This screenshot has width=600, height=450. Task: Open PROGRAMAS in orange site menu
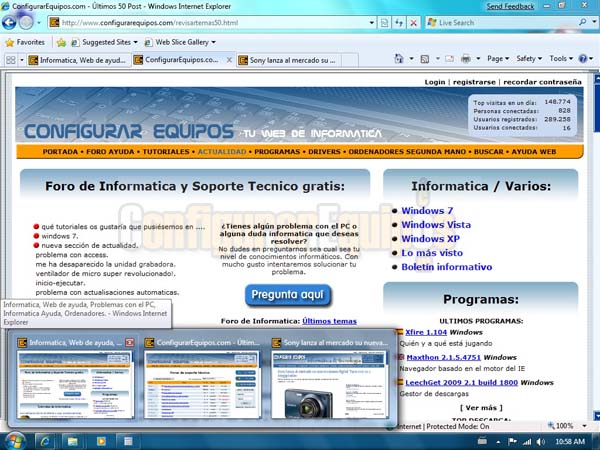coord(277,152)
